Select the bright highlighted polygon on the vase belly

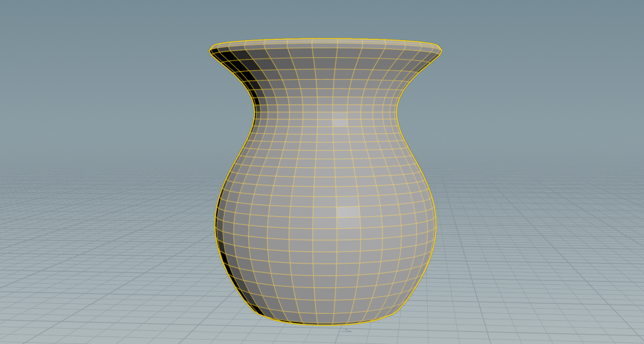tap(348, 213)
